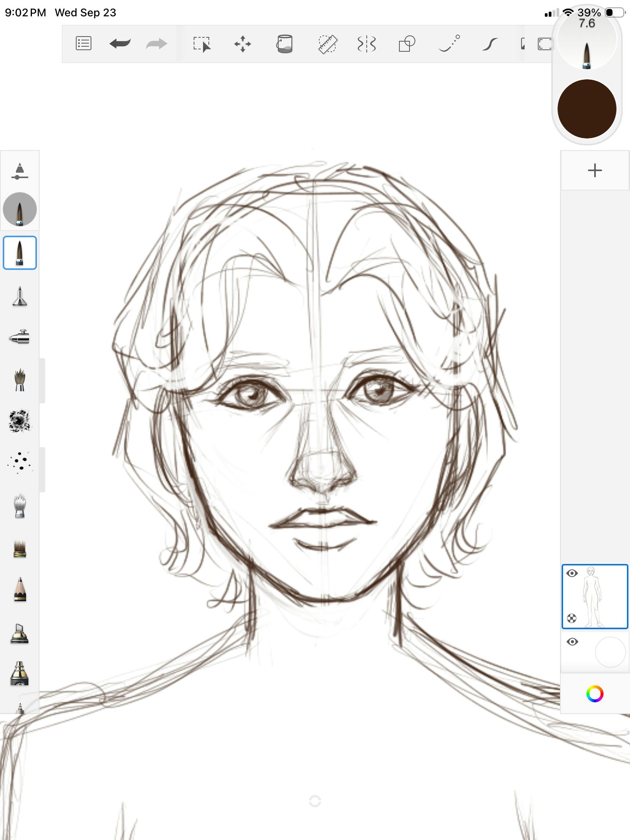Choose the chisel marker brush
This screenshot has width=630, height=840.
pos(20,633)
